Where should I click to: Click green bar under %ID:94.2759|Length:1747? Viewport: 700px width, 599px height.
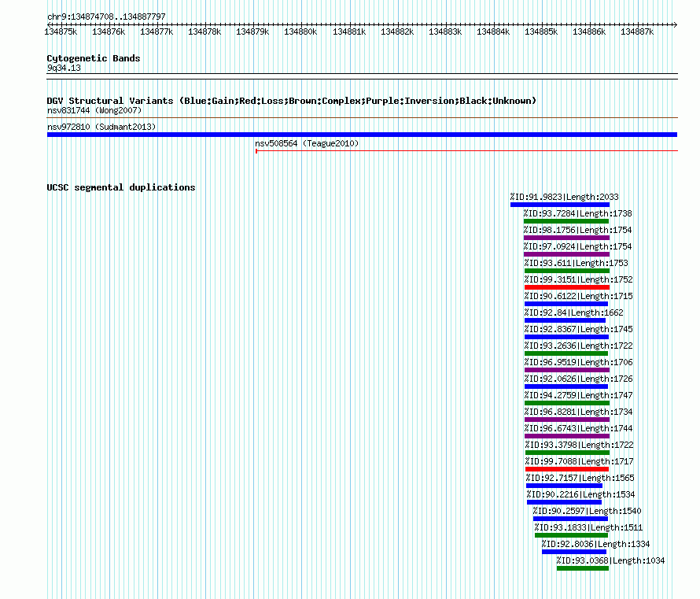click(x=567, y=403)
